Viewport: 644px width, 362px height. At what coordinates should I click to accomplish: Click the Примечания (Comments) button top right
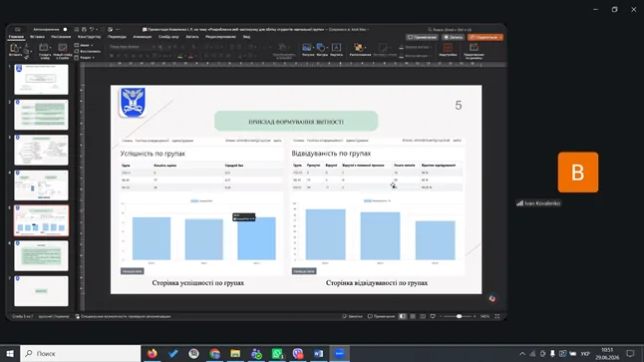[x=422, y=37]
